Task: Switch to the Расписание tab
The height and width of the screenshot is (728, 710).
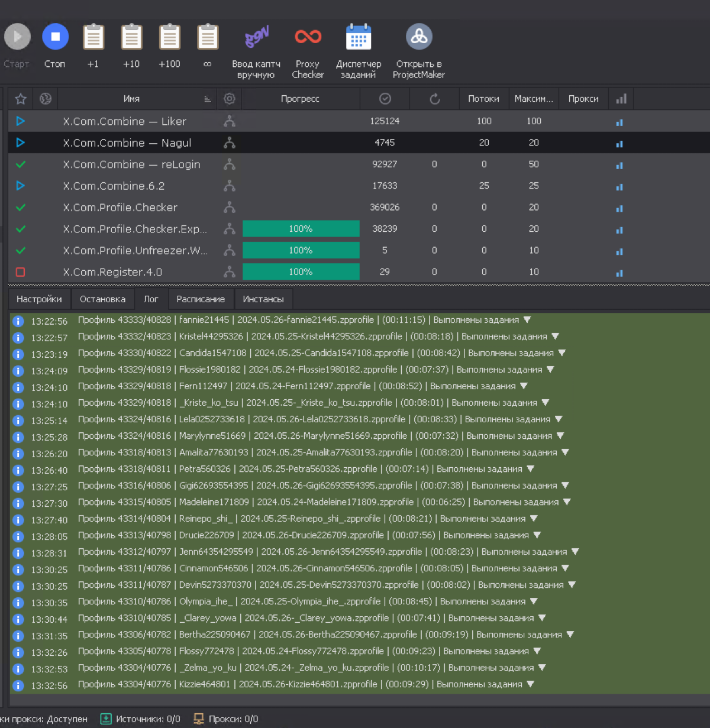Action: pyautogui.click(x=201, y=299)
